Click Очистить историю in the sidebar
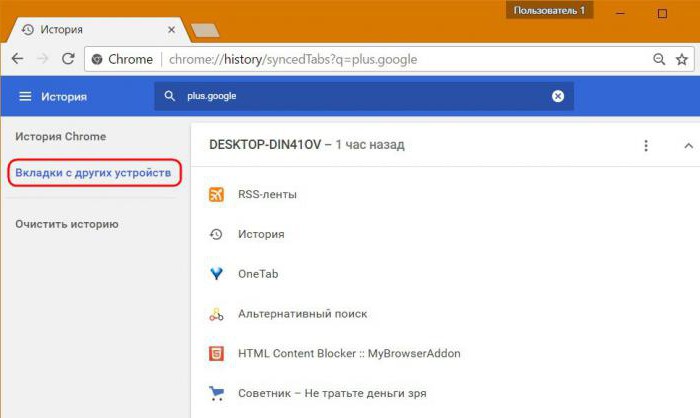This screenshot has height=418, width=700. click(x=67, y=224)
